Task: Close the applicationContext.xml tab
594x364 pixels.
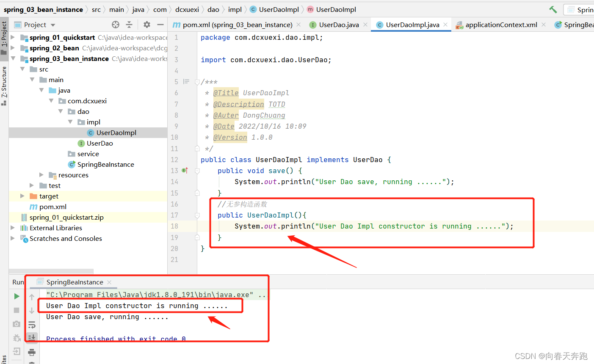Action: pyautogui.click(x=544, y=25)
